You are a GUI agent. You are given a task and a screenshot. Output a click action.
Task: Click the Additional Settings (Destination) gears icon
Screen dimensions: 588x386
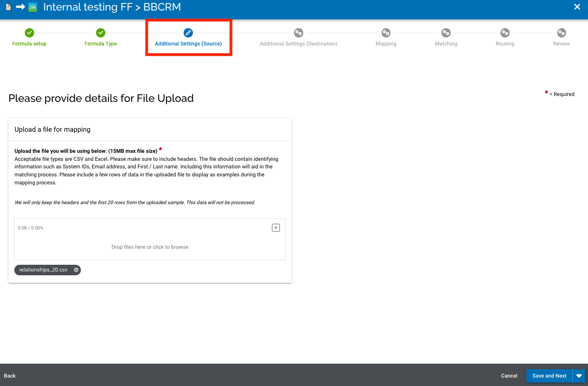click(298, 32)
